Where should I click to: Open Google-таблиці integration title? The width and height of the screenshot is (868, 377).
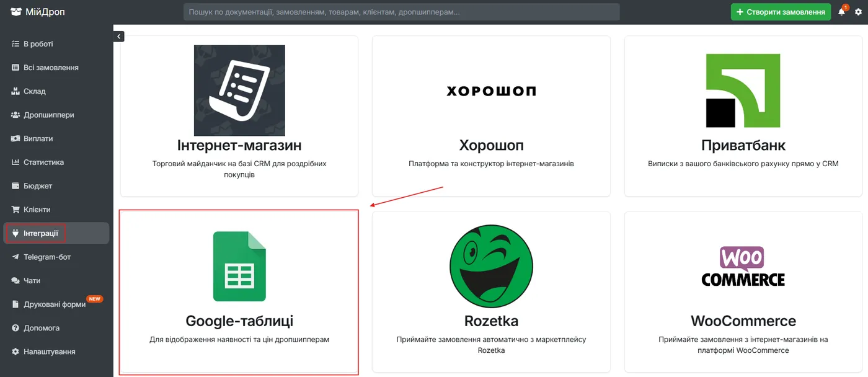coord(239,321)
